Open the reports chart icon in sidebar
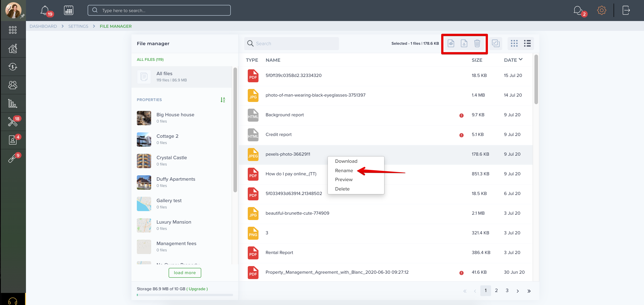 (13, 103)
